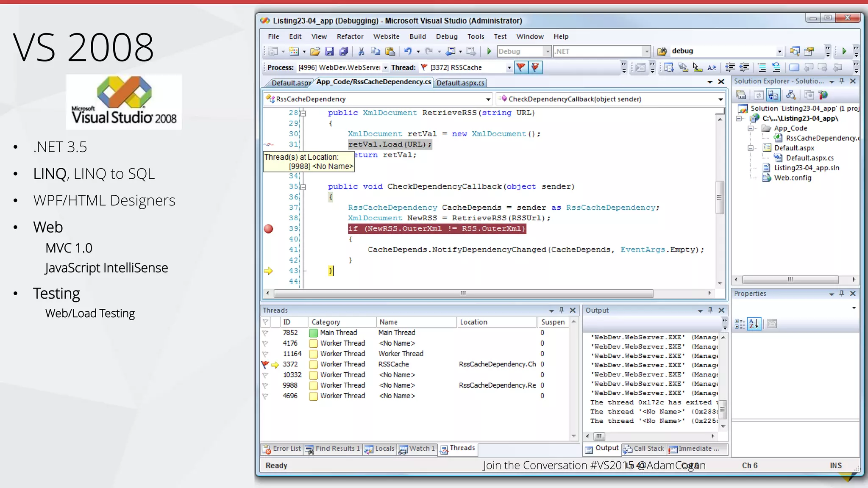
Task: Open the RssCacheDependency class dropdown
Action: tap(488, 99)
